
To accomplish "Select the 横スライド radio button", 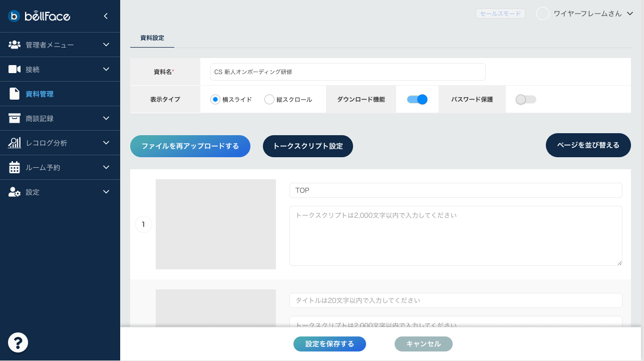I will click(215, 99).
